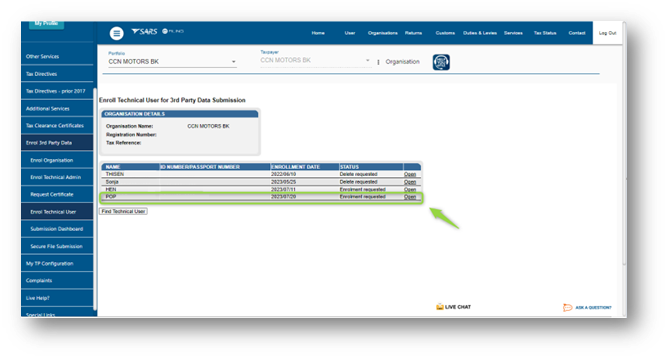Open the POP enrolment record link
Image resolution: width=669 pixels, height=360 pixels.
click(x=410, y=197)
